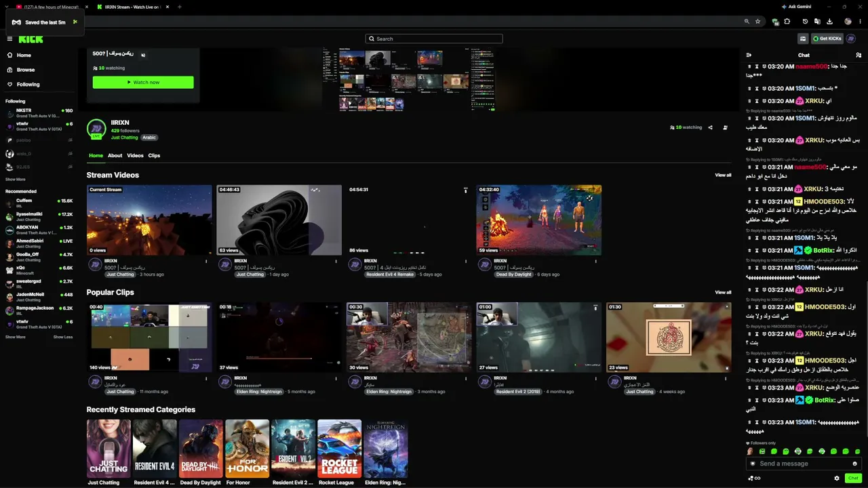The height and width of the screenshot is (488, 868).
Task: Bookmark this page with star icon
Action: 757,22
